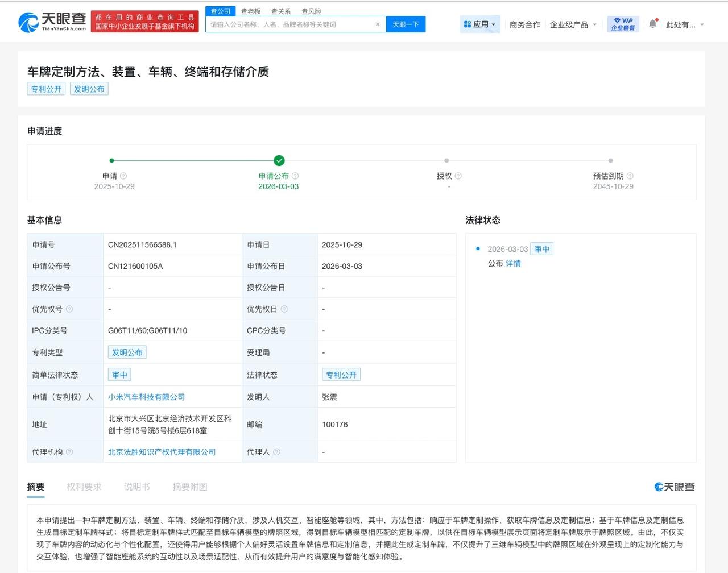Click the help icon beside 代理机构
The image size is (728, 573).
click(70, 451)
